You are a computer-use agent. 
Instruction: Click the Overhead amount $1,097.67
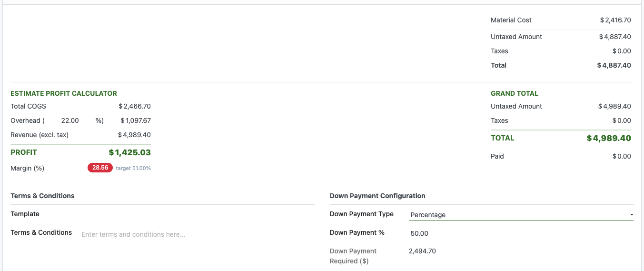tap(136, 120)
